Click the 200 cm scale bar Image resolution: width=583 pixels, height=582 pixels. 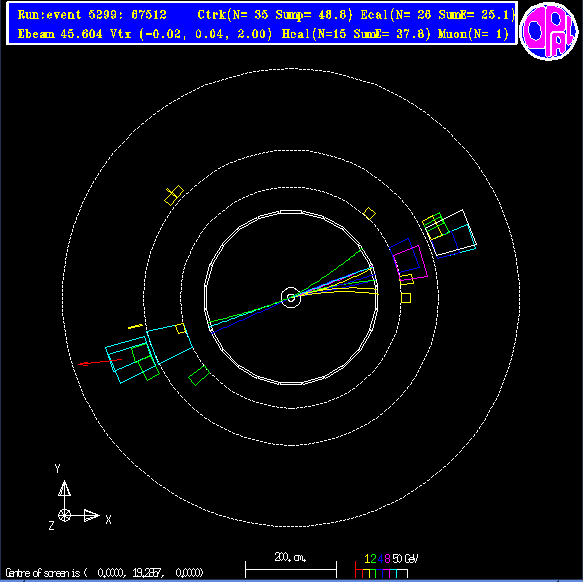click(291, 569)
